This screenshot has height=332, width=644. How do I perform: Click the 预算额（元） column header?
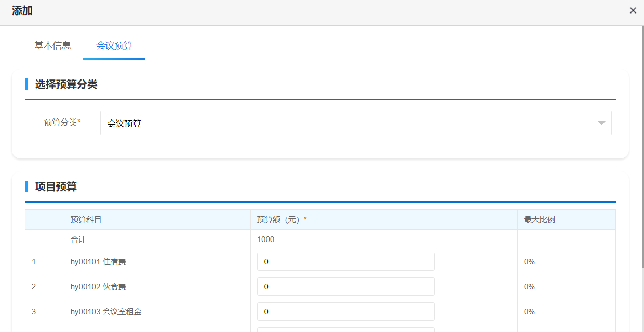tap(278, 220)
